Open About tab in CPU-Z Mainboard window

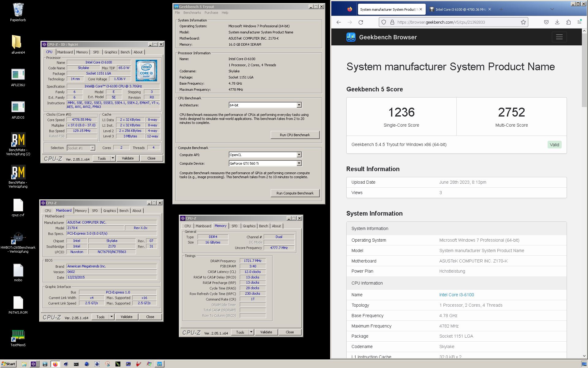tap(137, 211)
